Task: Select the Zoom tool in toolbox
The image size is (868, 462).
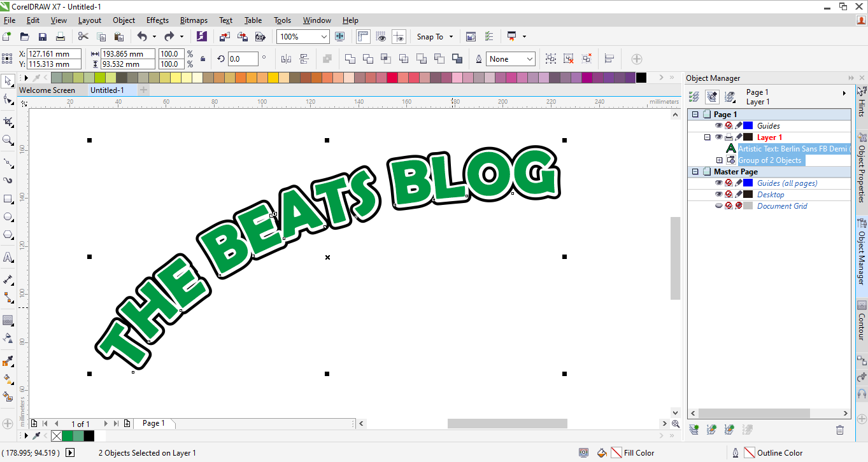Action: pos(8,140)
